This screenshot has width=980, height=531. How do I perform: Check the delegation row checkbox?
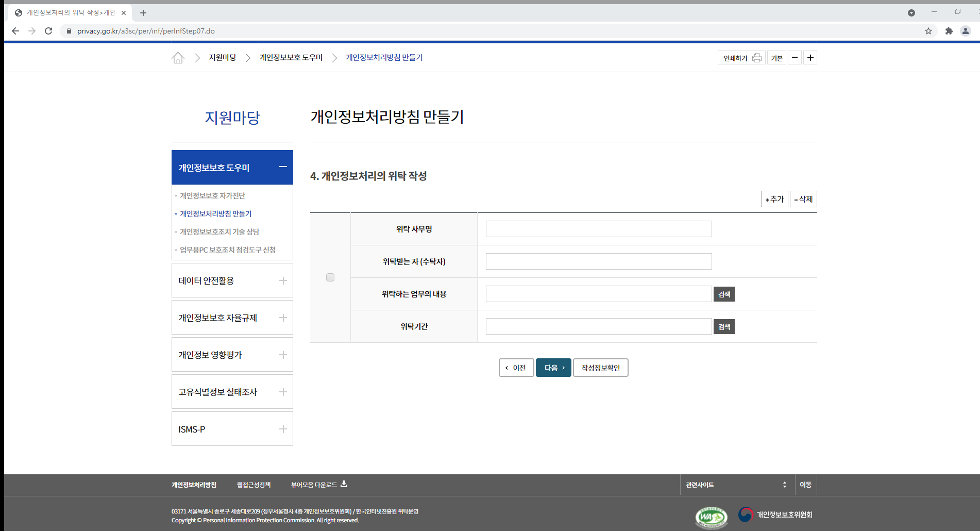330,277
